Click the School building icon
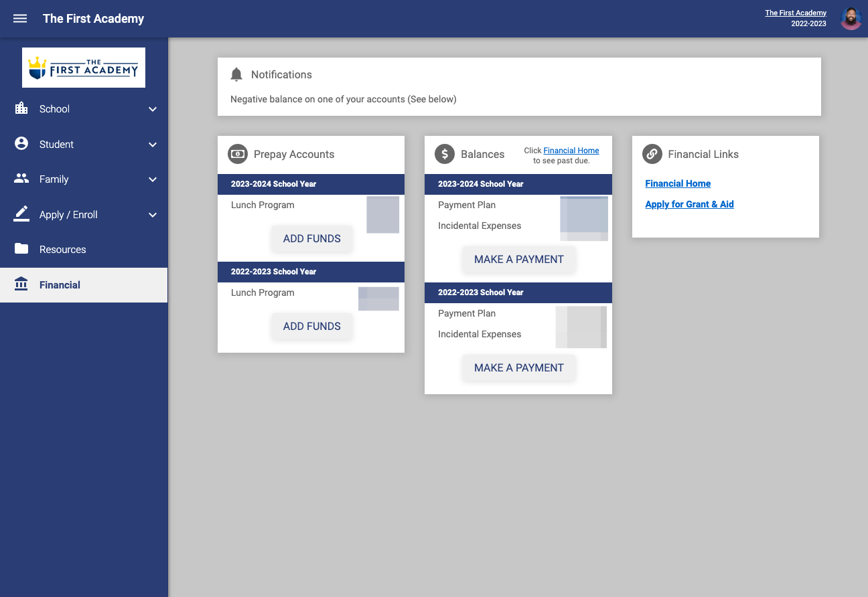868x597 pixels. click(21, 108)
